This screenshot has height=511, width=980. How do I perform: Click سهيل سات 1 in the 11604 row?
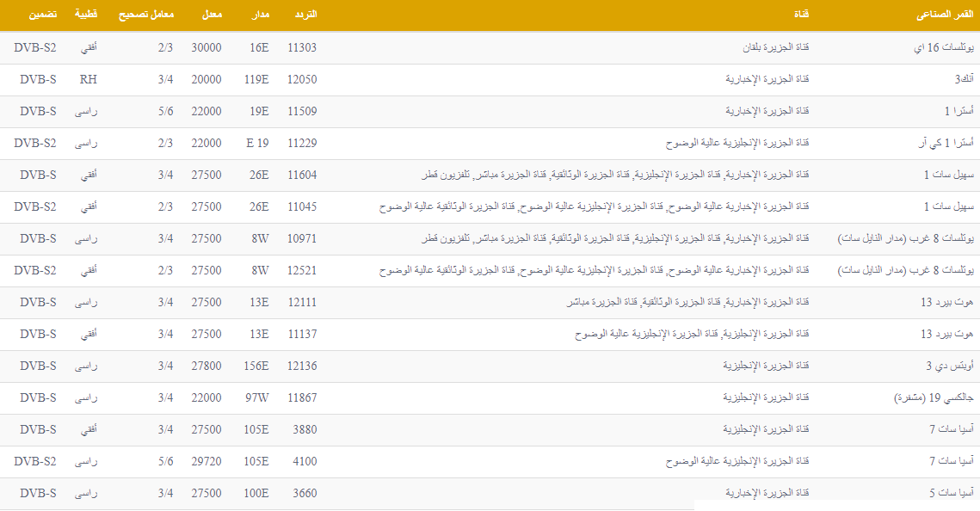tap(949, 175)
